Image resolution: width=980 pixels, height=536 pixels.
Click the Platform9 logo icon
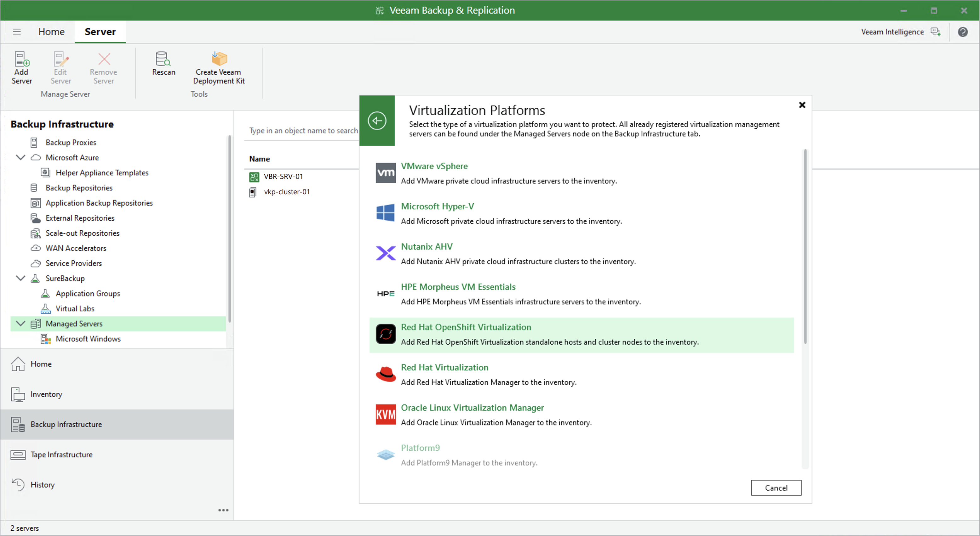[x=385, y=455]
